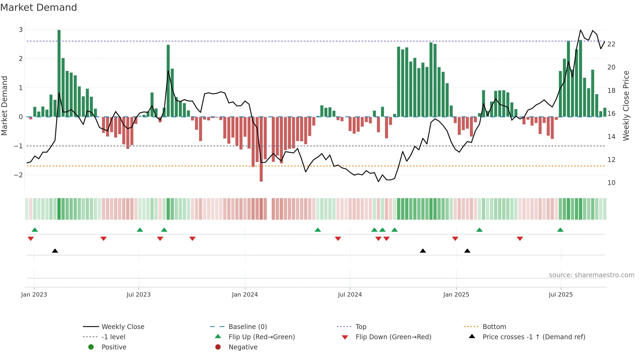Click black price-cross marker just after Jan 2025

467,251
